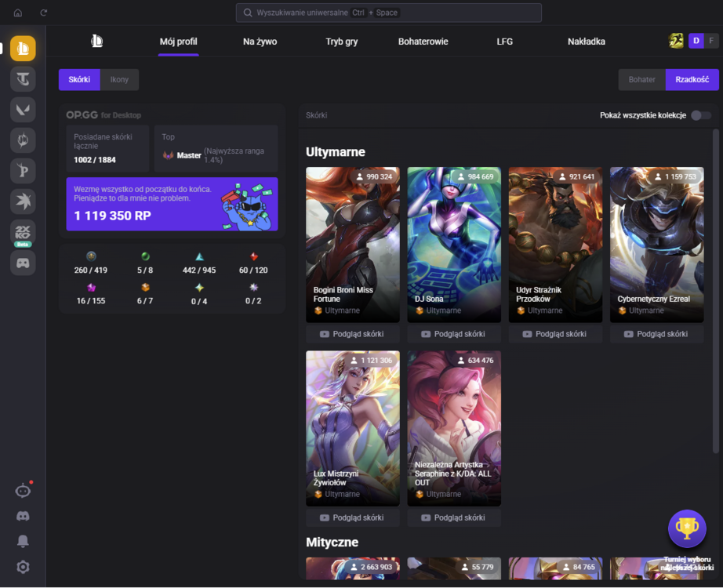Open Bogini Broni Miss Fortune card
The height and width of the screenshot is (588, 723).
tap(353, 245)
